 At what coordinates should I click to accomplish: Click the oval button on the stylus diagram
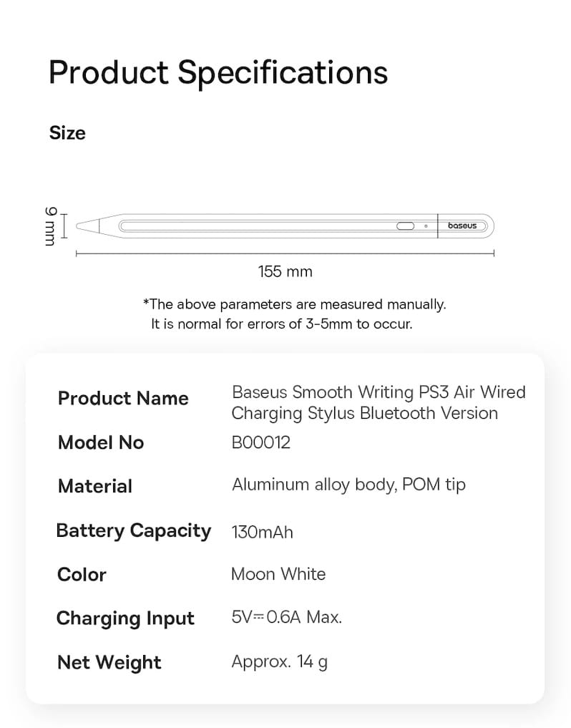(x=405, y=226)
